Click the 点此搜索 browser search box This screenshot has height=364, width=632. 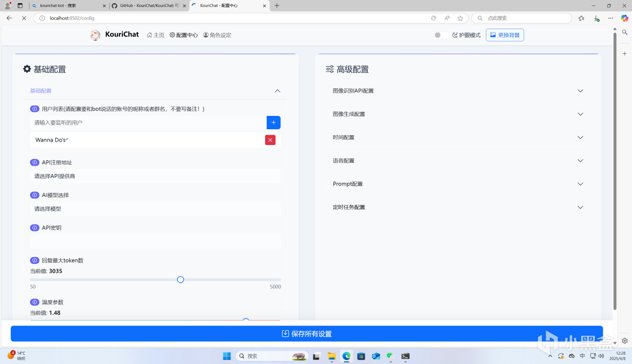click(x=521, y=18)
